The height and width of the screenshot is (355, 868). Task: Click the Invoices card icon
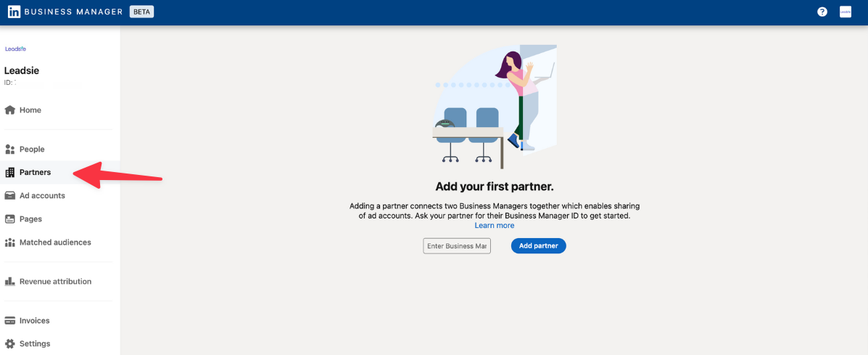9,321
